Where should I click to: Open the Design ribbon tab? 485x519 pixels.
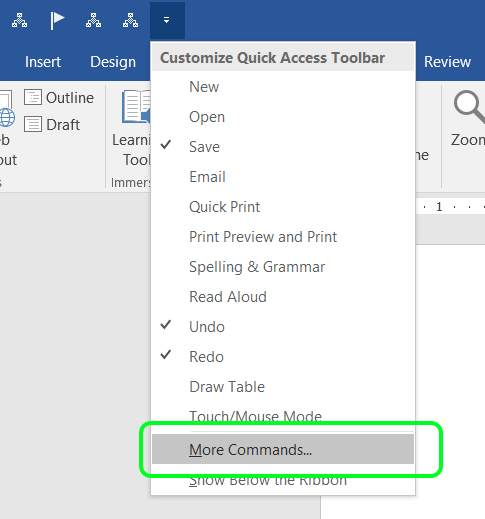113,62
